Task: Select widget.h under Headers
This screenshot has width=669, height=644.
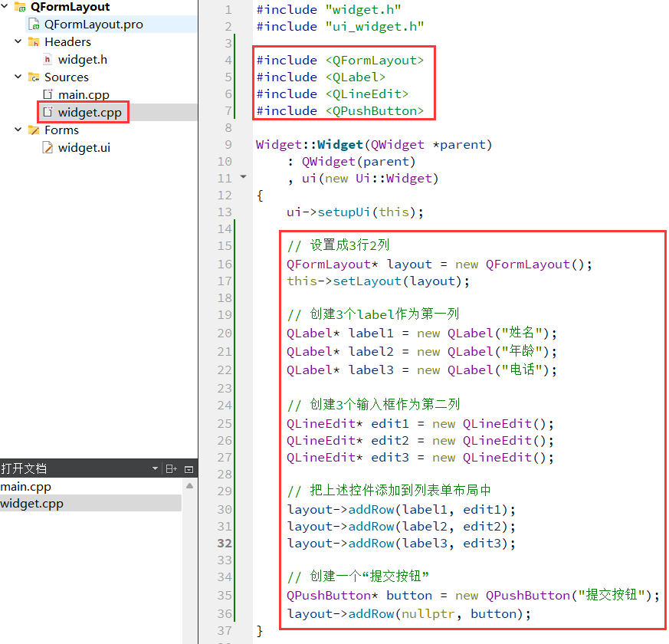Action: click(x=82, y=60)
